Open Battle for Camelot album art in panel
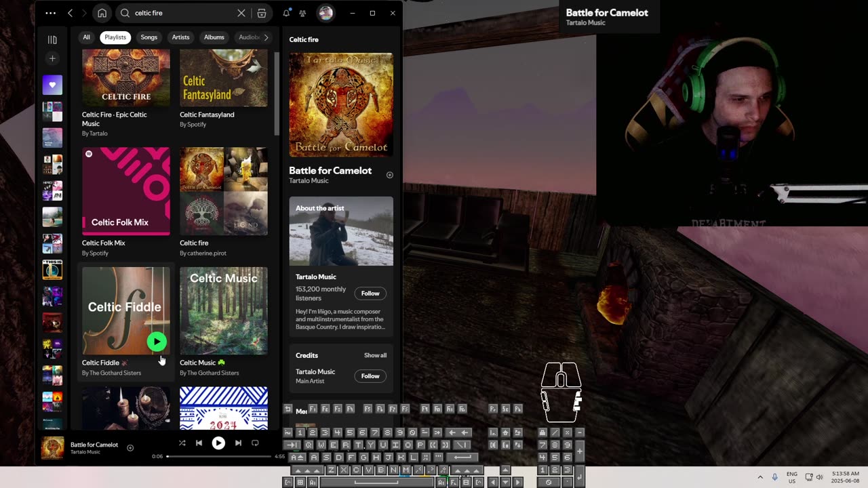This screenshot has width=868, height=488. 341,105
